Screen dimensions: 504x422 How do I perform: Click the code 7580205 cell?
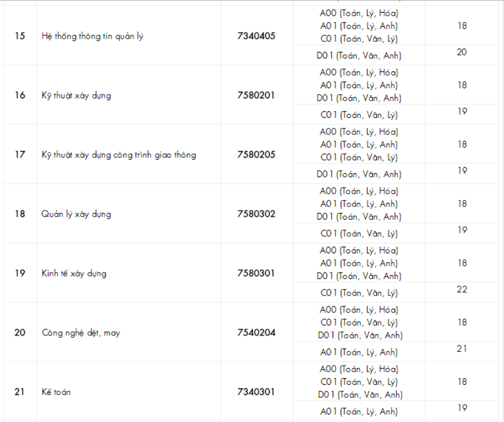[257, 155]
